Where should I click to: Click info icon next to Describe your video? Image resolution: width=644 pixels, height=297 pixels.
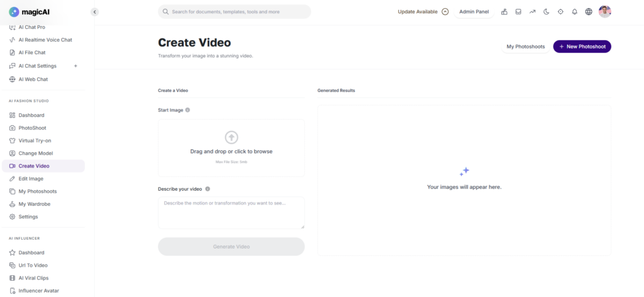[208, 189]
